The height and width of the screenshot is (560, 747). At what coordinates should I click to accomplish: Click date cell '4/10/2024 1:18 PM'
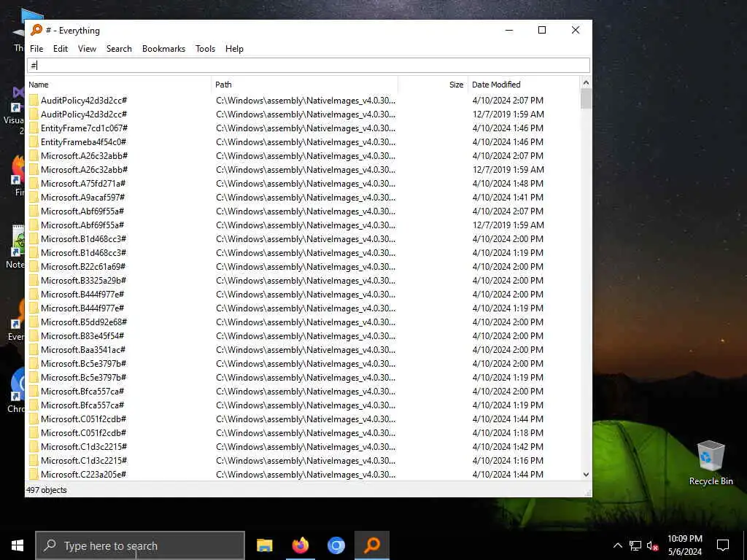coord(508,433)
